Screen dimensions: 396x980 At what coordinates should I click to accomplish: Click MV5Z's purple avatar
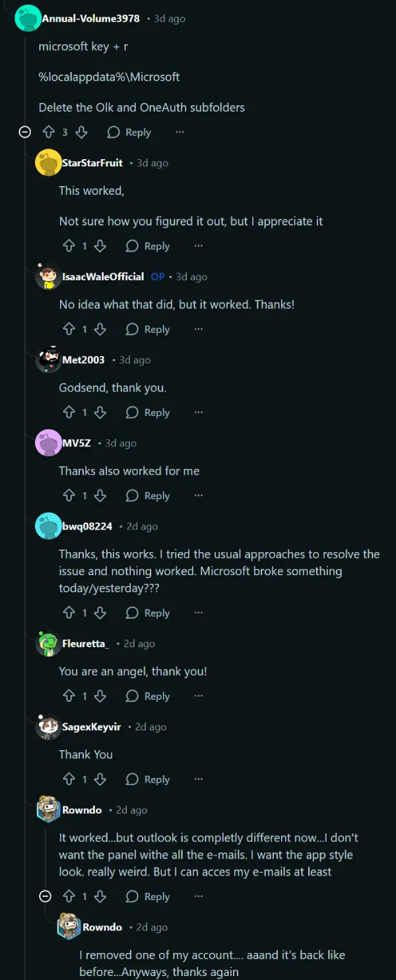[x=48, y=443]
